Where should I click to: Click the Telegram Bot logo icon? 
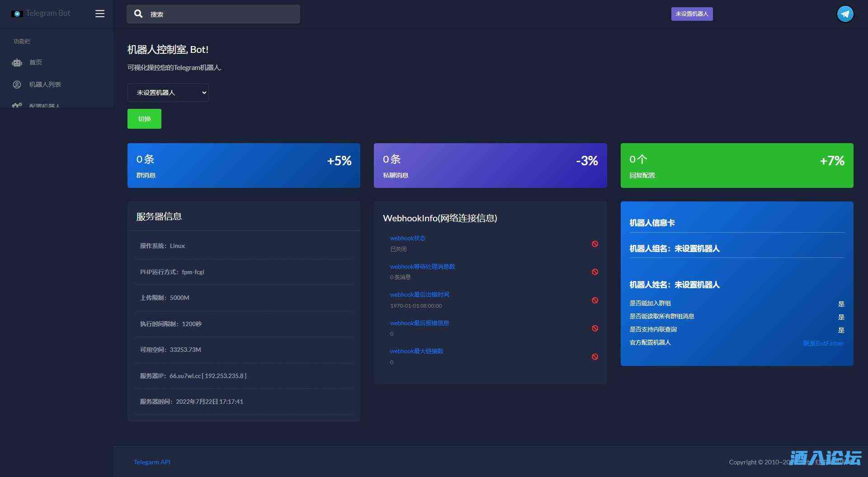coord(17,14)
